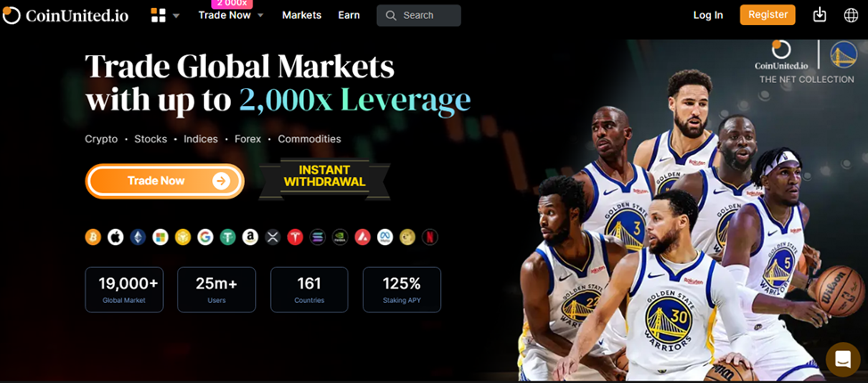Screen dimensions: 868x383
Task: Expand the Trade Now dropdown arrow
Action: coord(261,15)
